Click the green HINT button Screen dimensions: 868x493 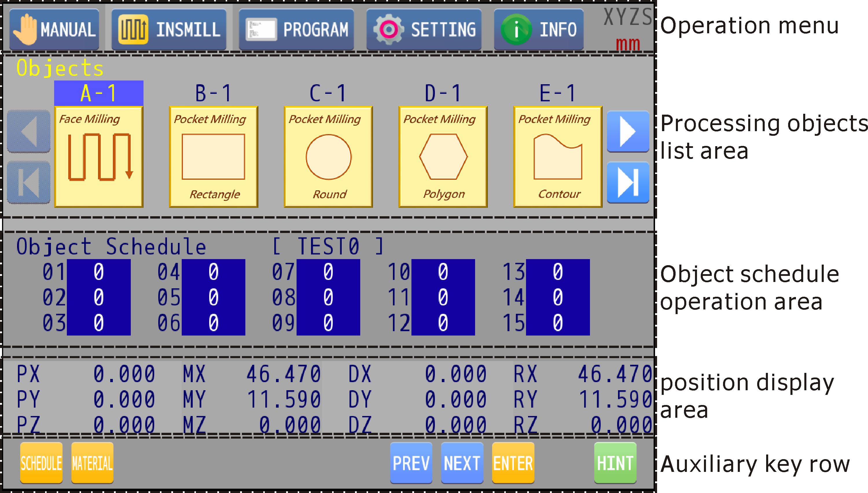tap(615, 463)
